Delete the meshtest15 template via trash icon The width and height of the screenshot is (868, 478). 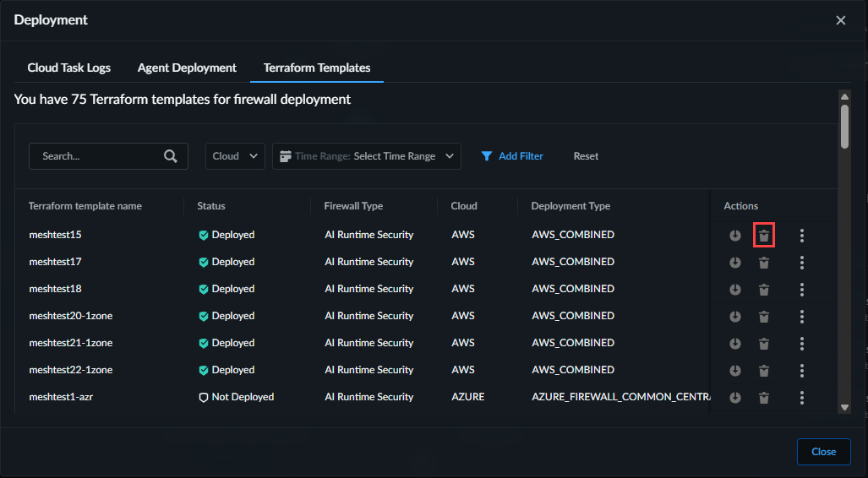pos(764,236)
